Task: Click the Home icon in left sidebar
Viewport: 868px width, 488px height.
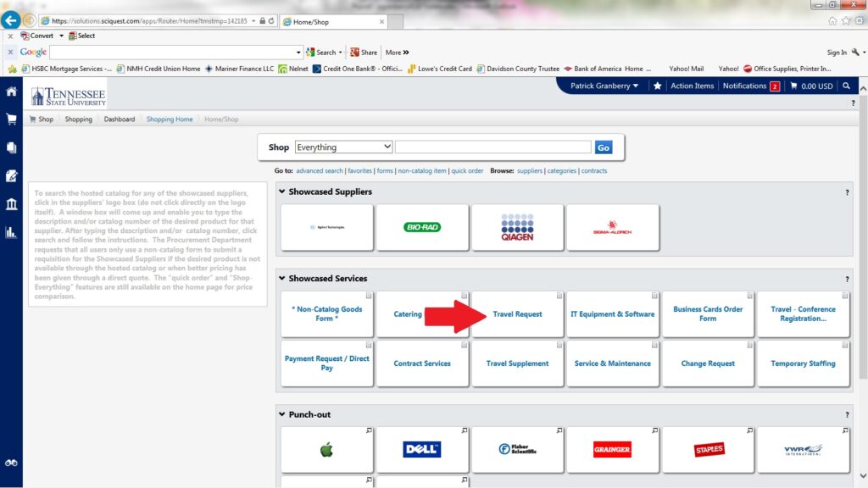Action: click(x=11, y=91)
